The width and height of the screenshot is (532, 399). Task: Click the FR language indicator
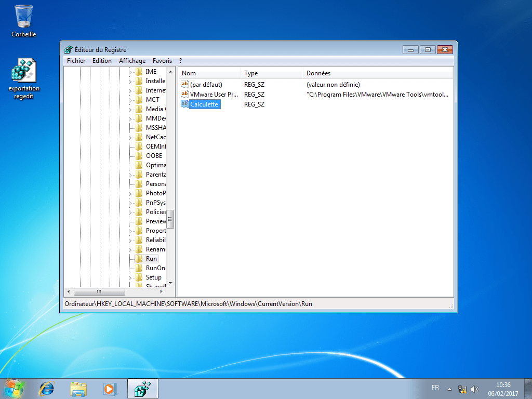(x=436, y=388)
